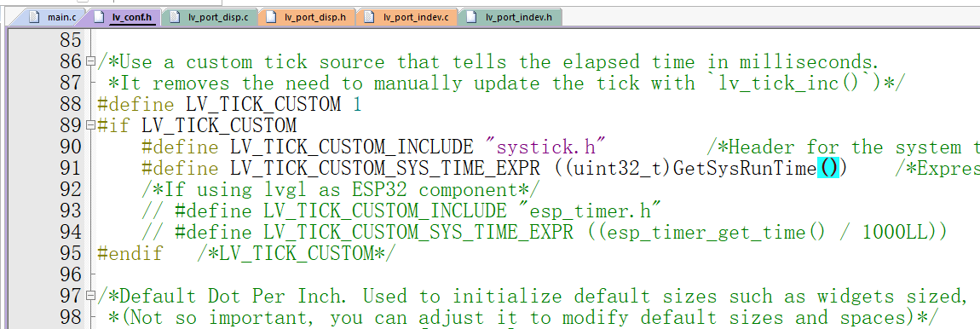Click the file icon on lv_conf.h tab

pyautogui.click(x=100, y=17)
